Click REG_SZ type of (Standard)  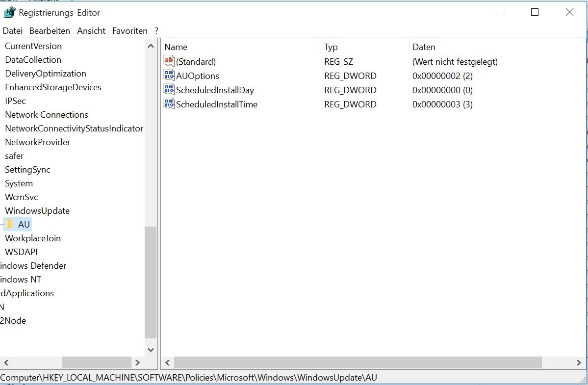click(338, 61)
